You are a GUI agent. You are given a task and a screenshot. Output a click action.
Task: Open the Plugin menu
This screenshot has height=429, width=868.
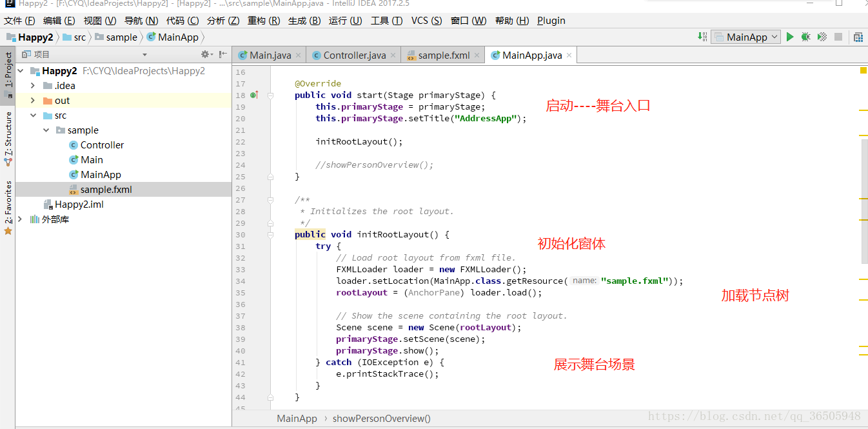click(551, 21)
